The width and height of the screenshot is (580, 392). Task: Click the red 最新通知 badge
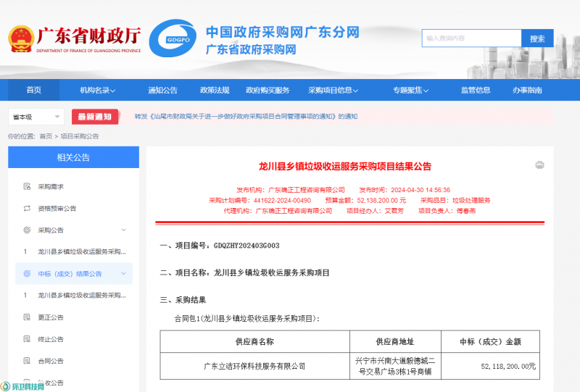[x=95, y=117]
